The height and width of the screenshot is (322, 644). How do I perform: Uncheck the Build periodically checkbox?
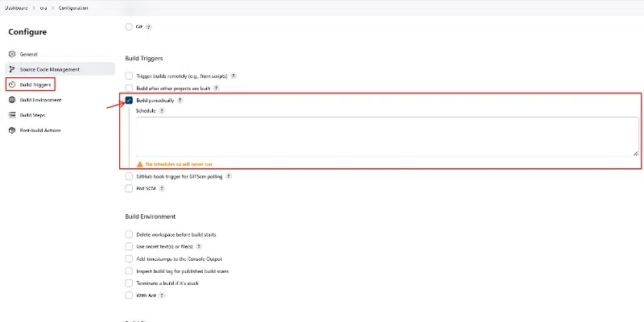(x=129, y=100)
